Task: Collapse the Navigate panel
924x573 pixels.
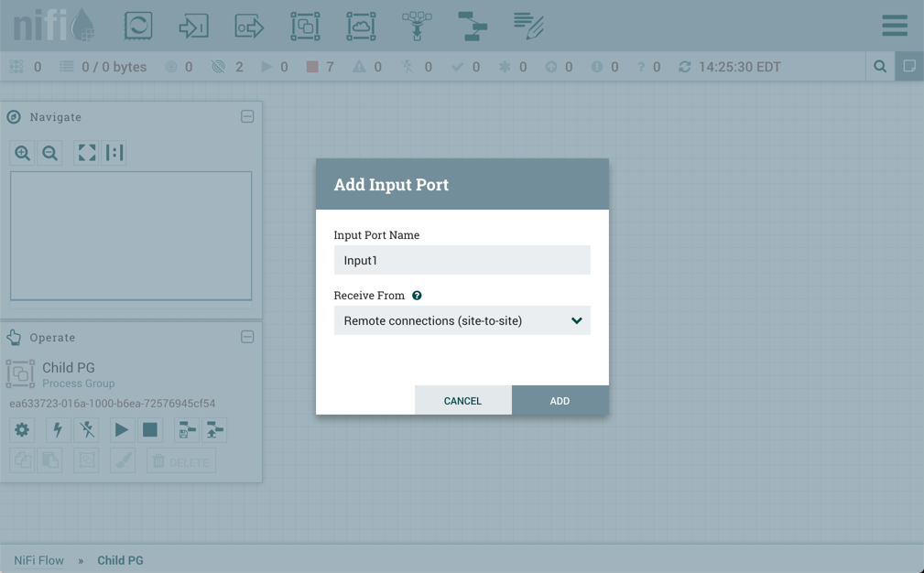Action: [247, 116]
